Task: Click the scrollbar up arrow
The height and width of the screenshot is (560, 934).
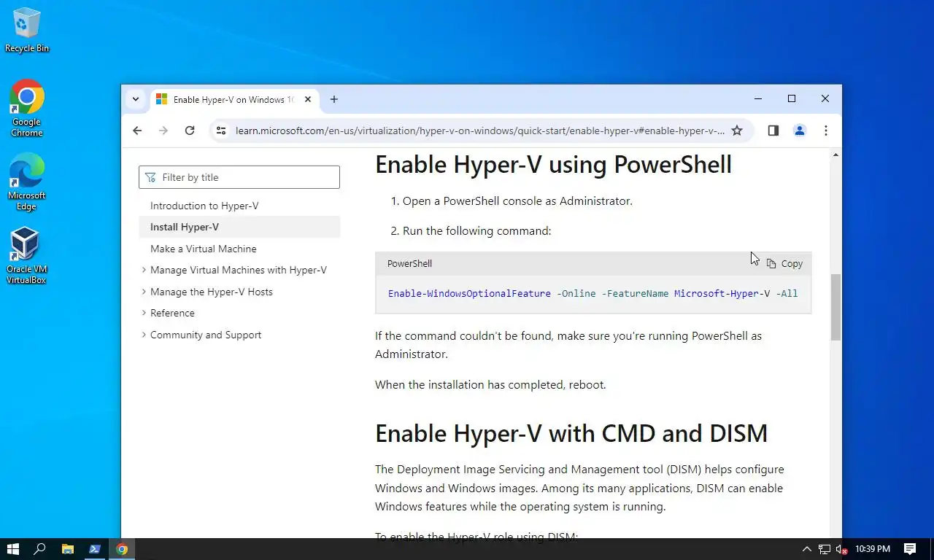Action: tap(835, 155)
